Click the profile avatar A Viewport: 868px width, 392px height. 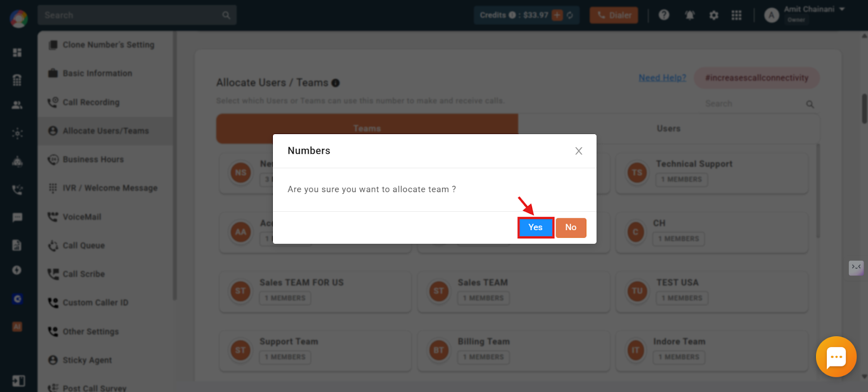[771, 15]
